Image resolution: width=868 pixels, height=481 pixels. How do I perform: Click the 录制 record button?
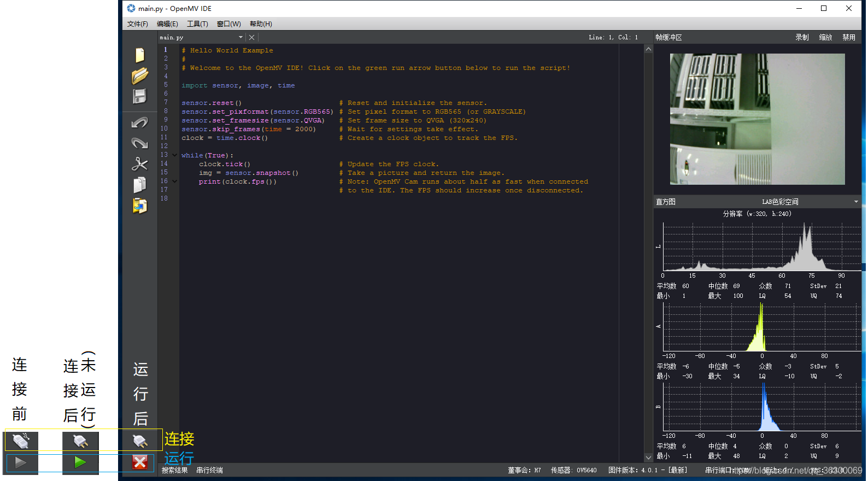[x=802, y=37]
